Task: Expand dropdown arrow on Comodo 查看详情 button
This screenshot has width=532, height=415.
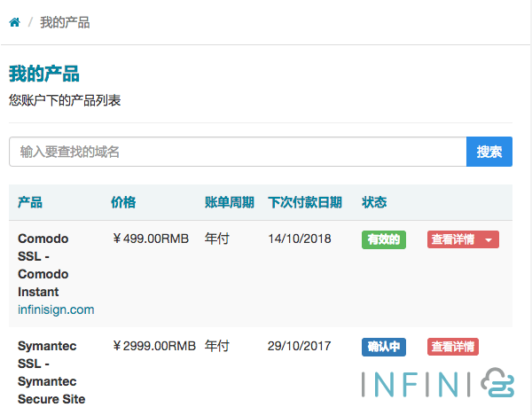Action: pyautogui.click(x=489, y=240)
